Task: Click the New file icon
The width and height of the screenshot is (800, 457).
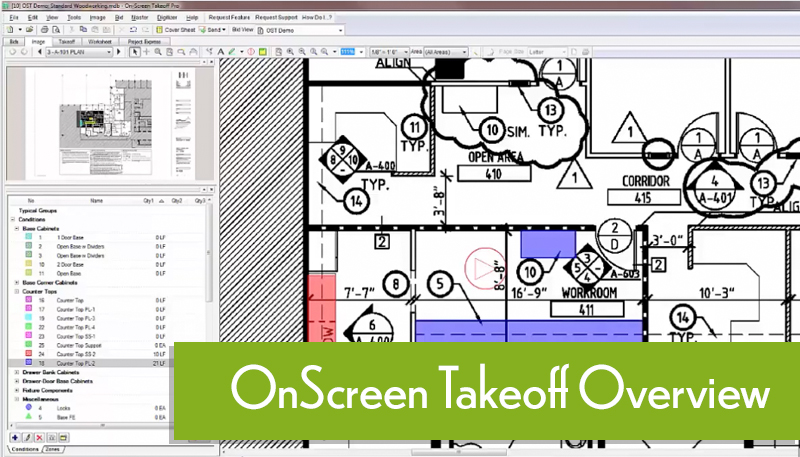Action: 10,30
